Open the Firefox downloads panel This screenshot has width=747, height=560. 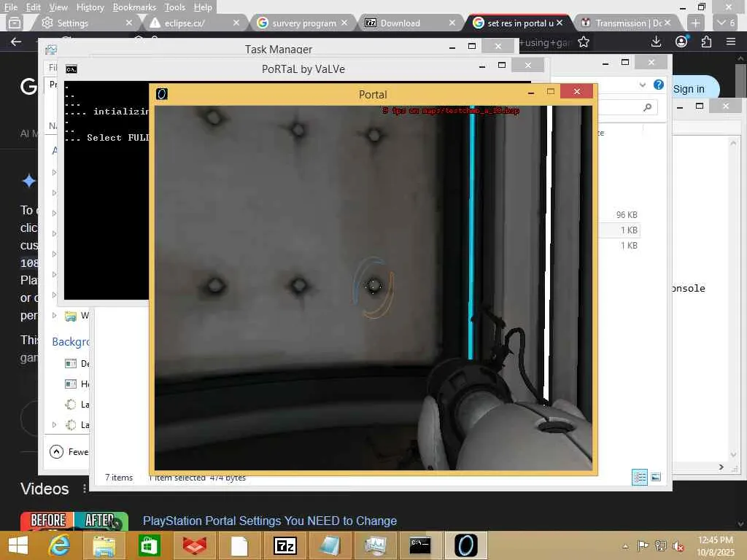coord(656,42)
